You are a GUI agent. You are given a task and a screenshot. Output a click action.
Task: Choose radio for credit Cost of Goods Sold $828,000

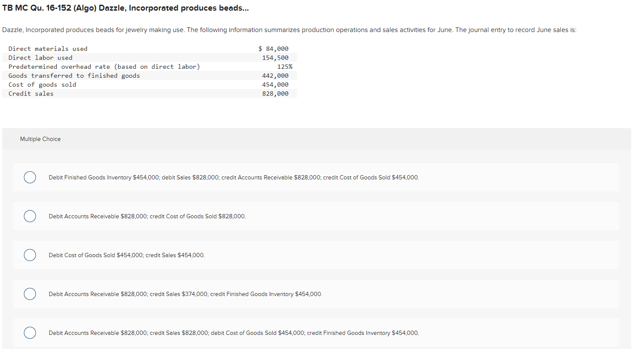pyautogui.click(x=30, y=216)
